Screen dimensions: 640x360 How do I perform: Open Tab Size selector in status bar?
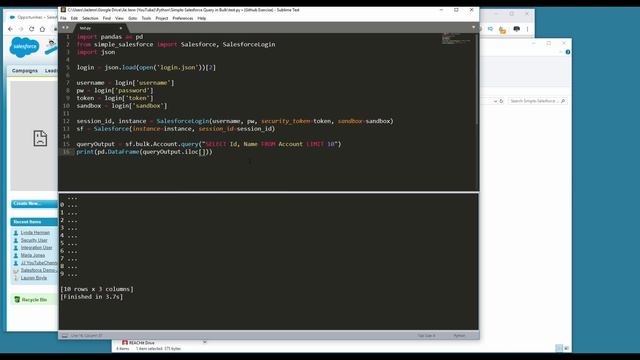click(427, 336)
